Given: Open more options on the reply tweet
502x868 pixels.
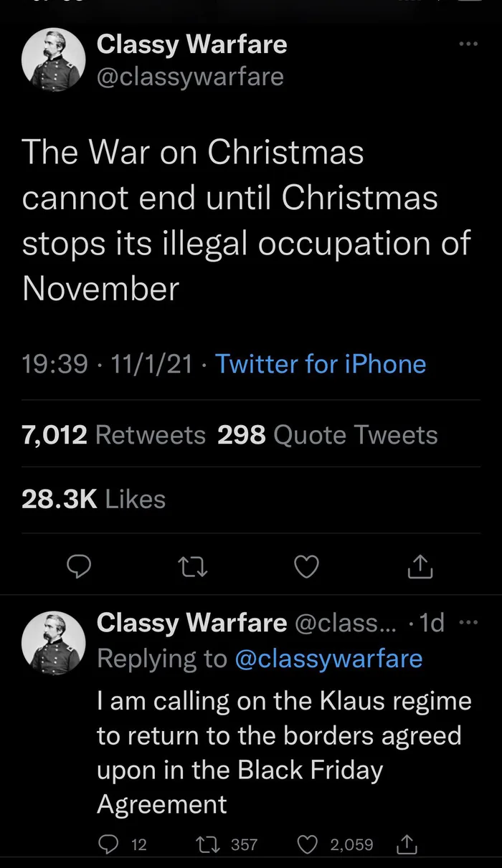Looking at the screenshot, I should point(468,623).
